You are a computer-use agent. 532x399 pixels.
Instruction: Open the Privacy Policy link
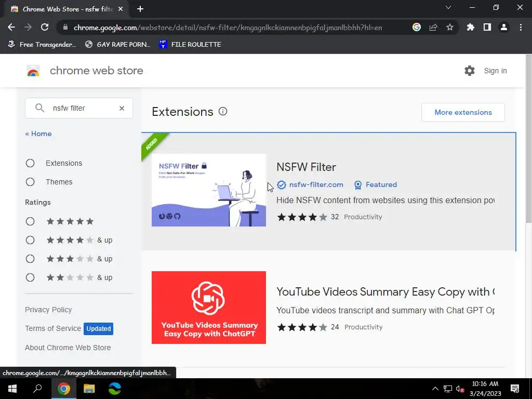[x=48, y=310]
